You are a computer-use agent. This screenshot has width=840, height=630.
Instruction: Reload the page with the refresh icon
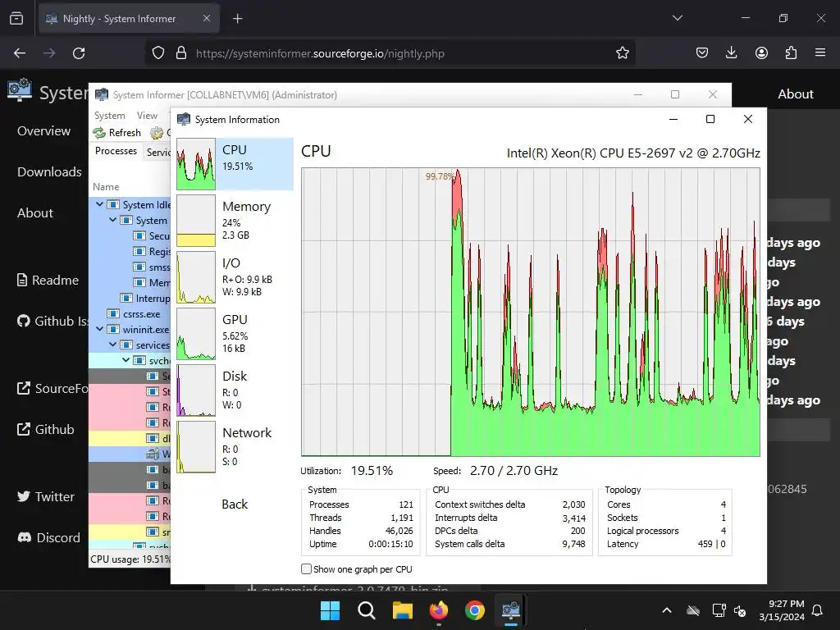(79, 53)
